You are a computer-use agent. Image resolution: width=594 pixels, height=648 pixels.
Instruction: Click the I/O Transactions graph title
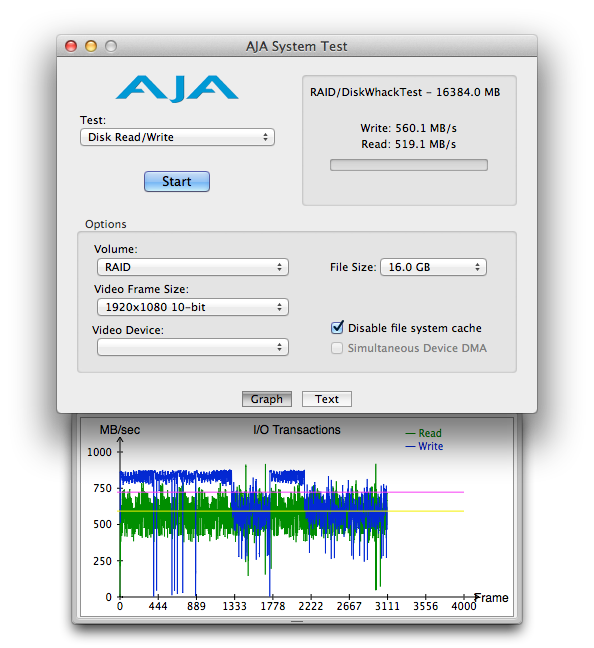coord(297,430)
